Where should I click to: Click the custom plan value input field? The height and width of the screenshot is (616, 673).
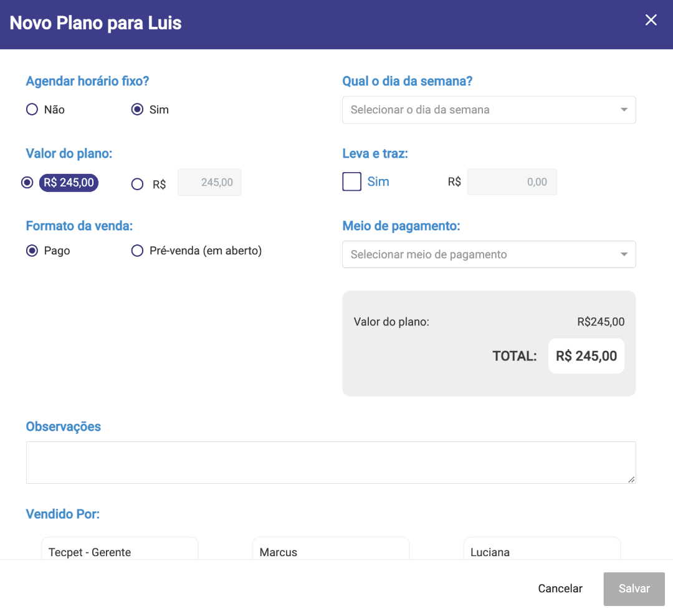[x=209, y=183]
